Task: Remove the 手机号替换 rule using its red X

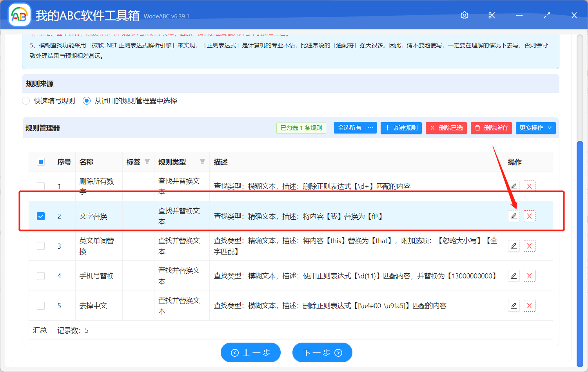Action: point(530,276)
